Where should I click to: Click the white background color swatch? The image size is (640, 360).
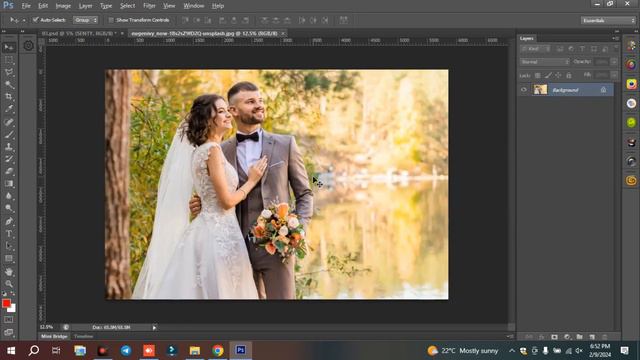[x=12, y=309]
